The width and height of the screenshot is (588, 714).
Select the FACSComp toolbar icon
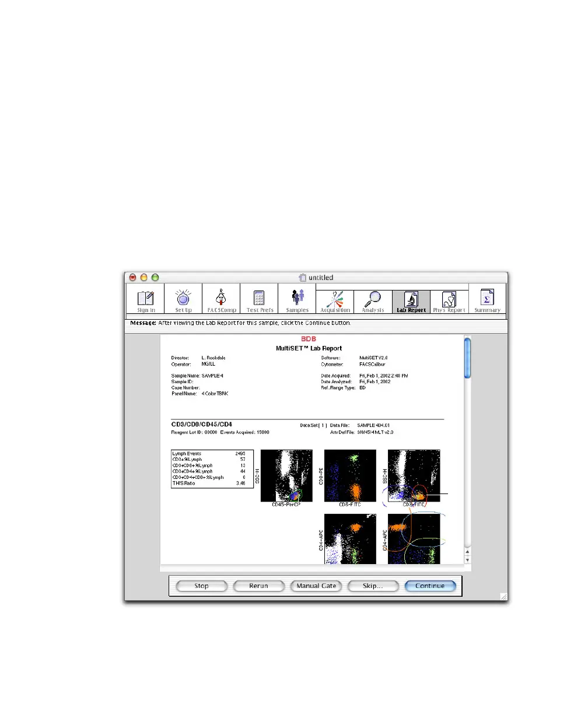pos(221,299)
